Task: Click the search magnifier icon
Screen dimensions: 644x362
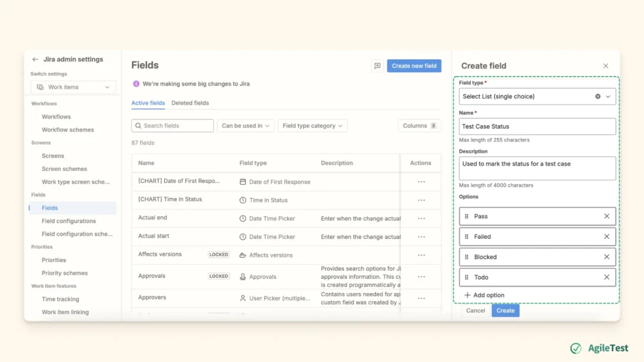Action: (138, 126)
